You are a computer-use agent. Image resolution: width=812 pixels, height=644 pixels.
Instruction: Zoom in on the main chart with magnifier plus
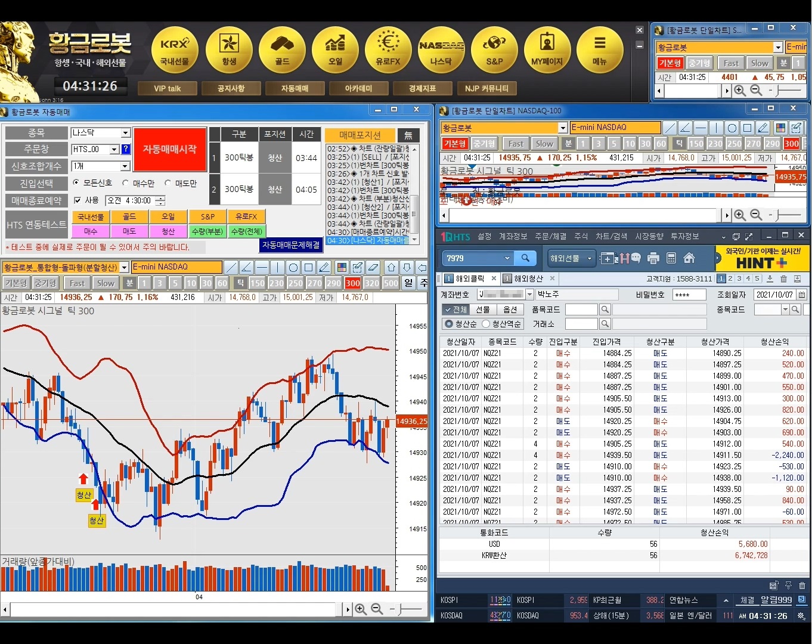[361, 609]
